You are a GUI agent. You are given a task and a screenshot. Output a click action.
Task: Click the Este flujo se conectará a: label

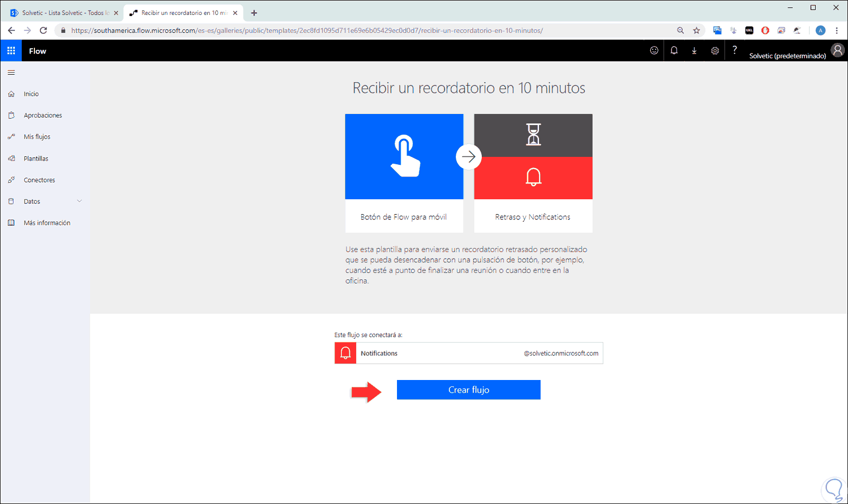(368, 335)
